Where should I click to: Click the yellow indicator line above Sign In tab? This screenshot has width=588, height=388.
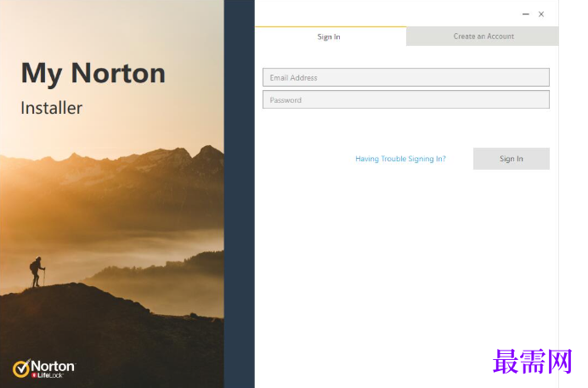point(331,27)
